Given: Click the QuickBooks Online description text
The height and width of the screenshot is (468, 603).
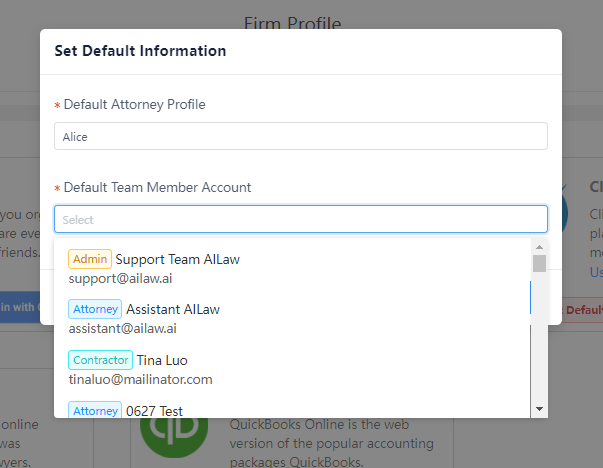Looking at the screenshot, I should (331, 443).
